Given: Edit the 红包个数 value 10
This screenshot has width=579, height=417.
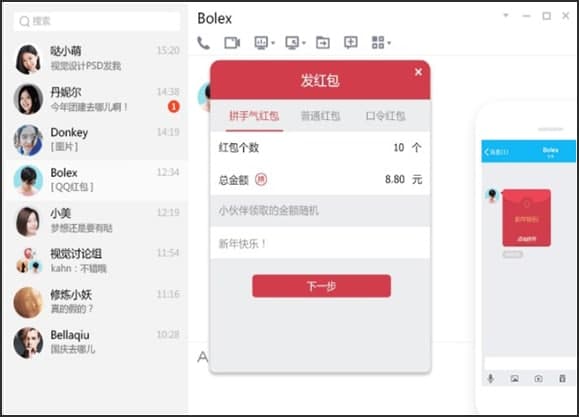Looking at the screenshot, I should pyautogui.click(x=399, y=148).
